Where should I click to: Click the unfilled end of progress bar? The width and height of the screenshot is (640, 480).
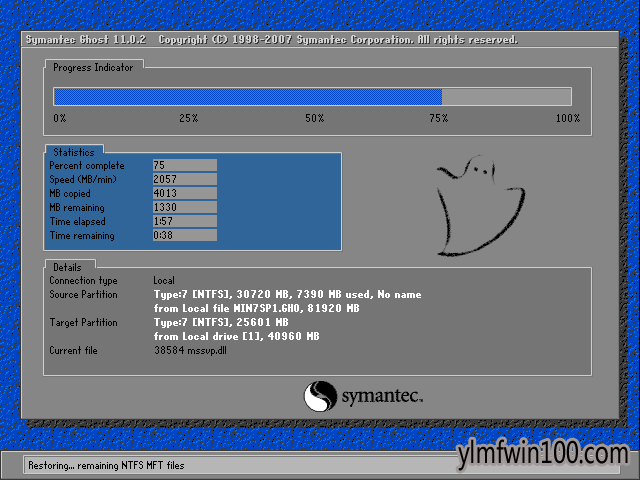click(507, 97)
